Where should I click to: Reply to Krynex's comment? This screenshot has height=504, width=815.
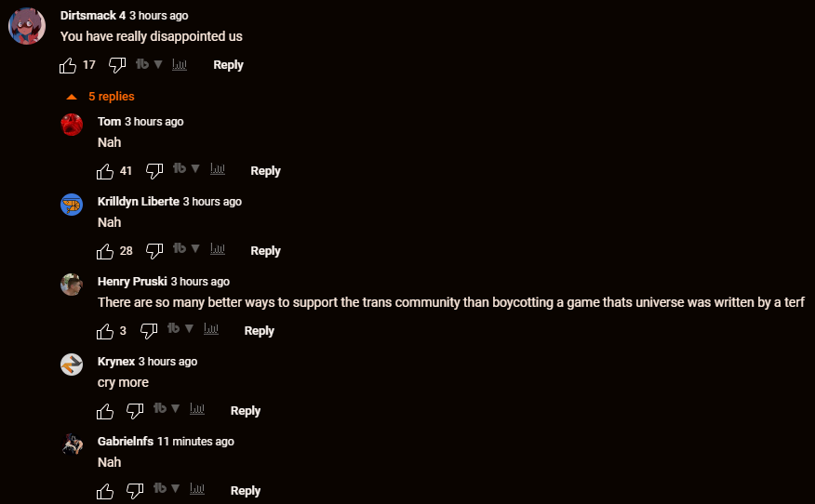[x=246, y=411]
